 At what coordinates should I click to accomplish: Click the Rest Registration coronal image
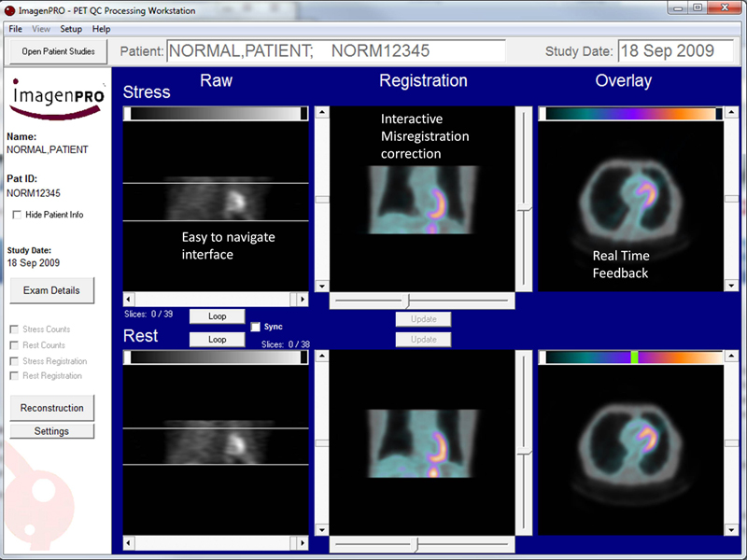click(x=422, y=442)
